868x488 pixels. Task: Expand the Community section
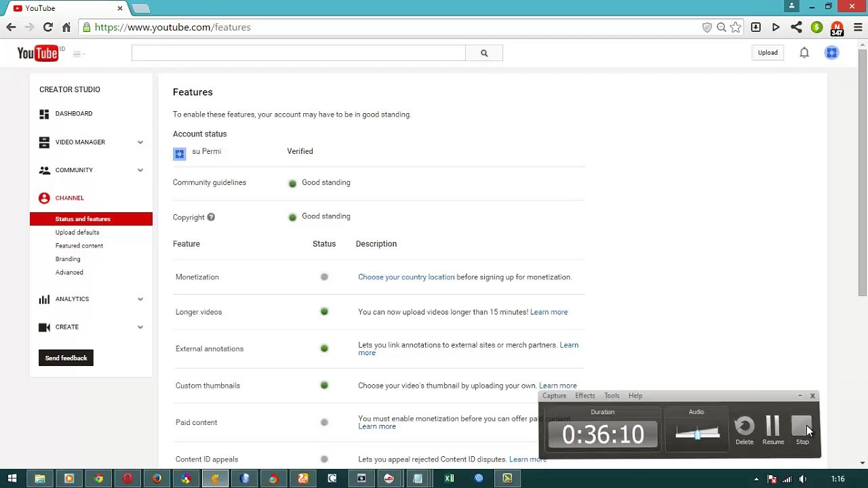pos(140,170)
